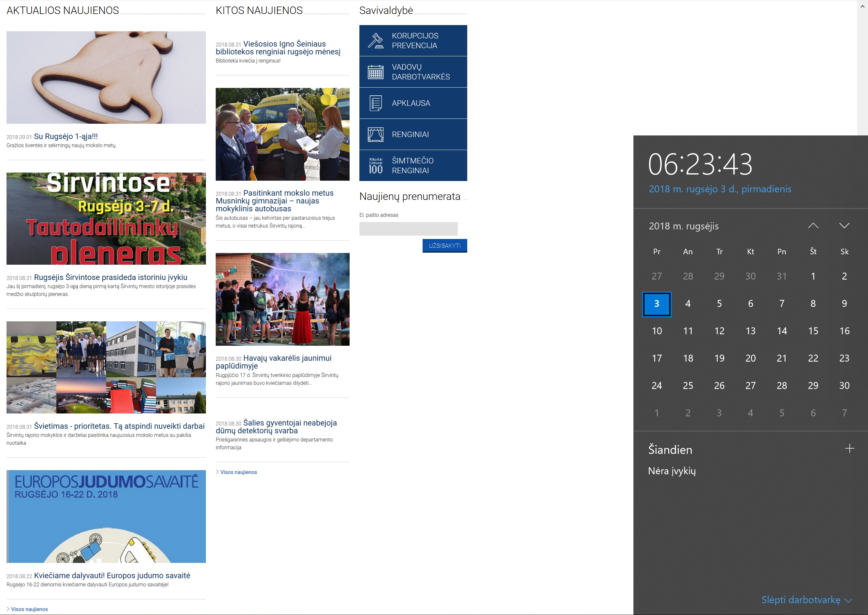
Task: Click the Lietuvai 100 icon for Šimtmečio renginiai
Action: pos(375,165)
